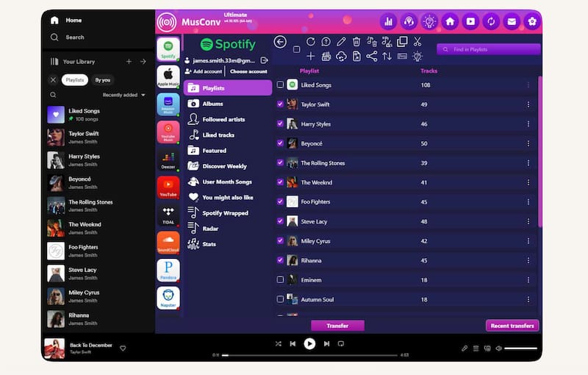Image resolution: width=588 pixels, height=375 pixels.
Task: Click the Transfer button
Action: point(337,326)
